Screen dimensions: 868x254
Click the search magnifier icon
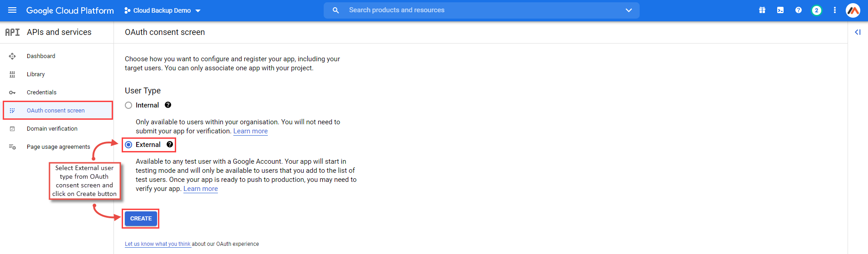tap(335, 10)
